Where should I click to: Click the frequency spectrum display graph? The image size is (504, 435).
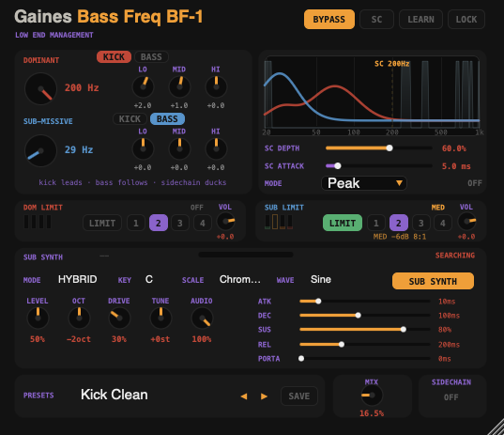(x=372, y=96)
